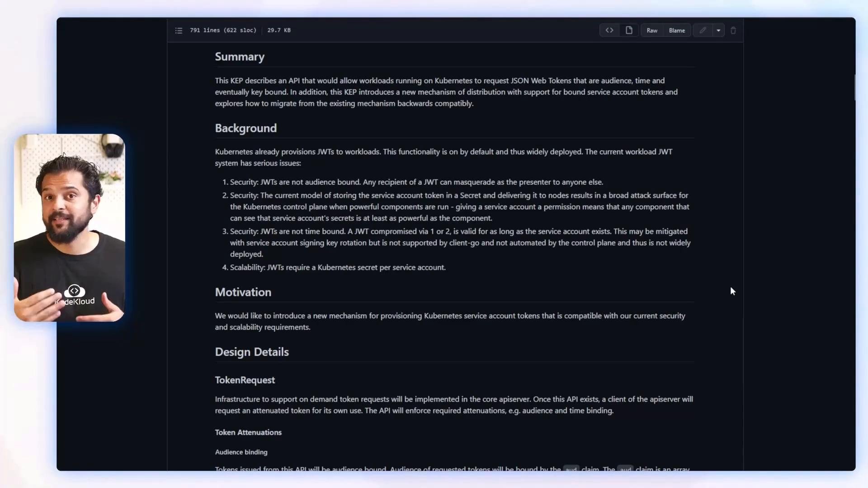The width and height of the screenshot is (868, 488).
Task: Open the Raw file view
Action: pyautogui.click(x=652, y=30)
